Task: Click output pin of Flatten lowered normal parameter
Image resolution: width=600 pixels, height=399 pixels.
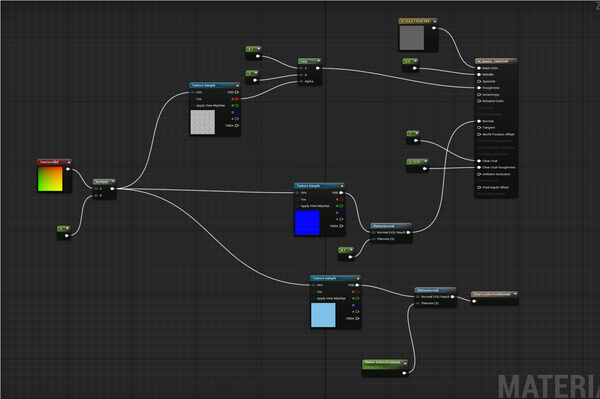Action: [404, 373]
